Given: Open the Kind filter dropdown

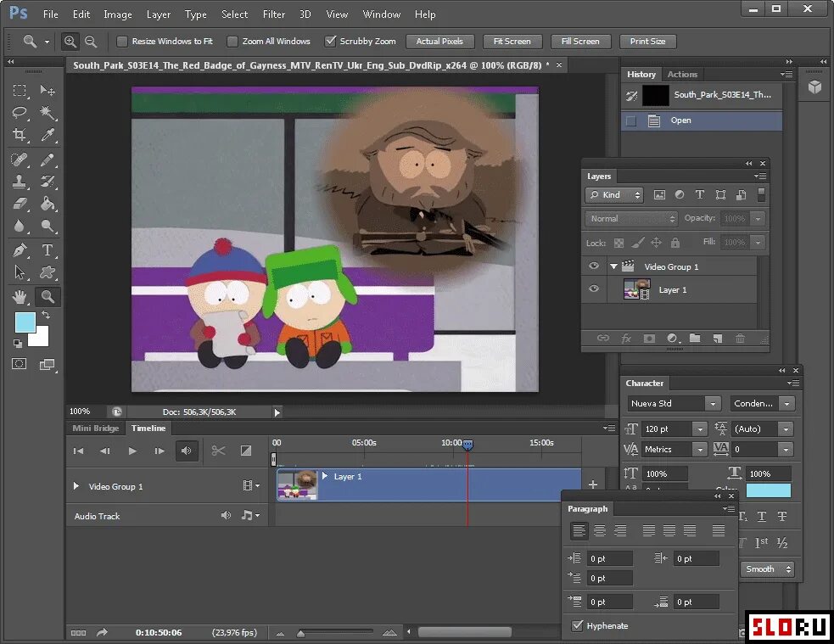Looking at the screenshot, I should (614, 195).
